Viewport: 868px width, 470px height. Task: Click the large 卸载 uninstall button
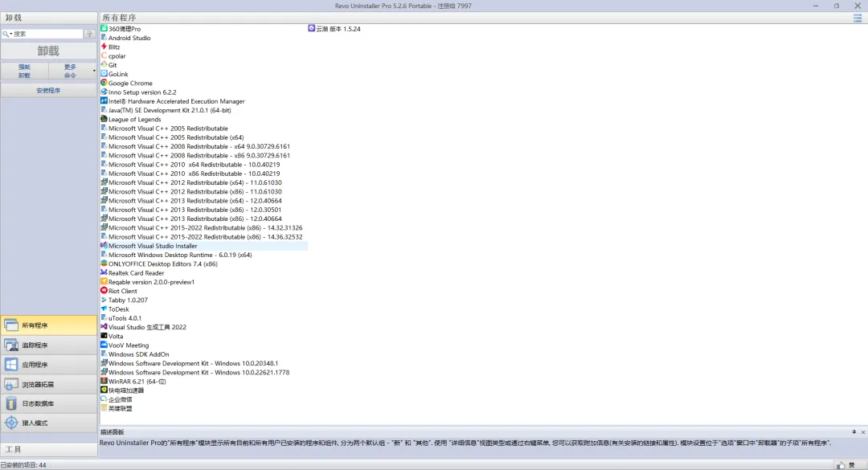point(49,51)
